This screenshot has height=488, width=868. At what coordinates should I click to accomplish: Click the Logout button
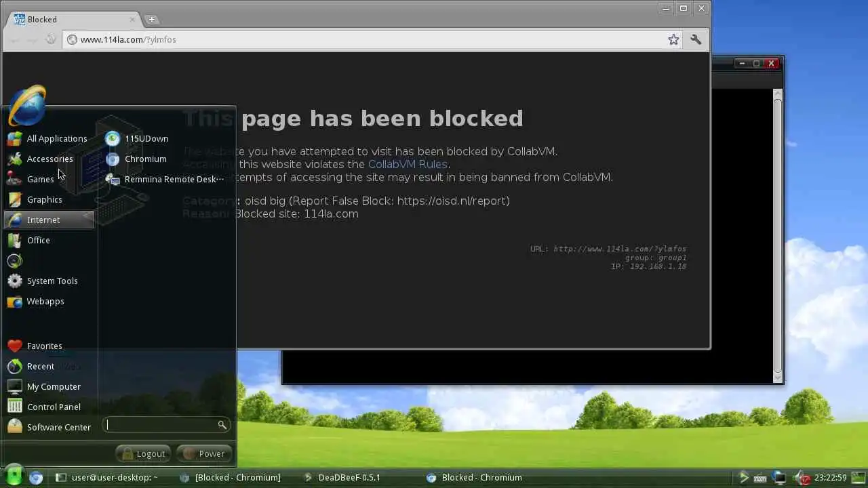(144, 453)
